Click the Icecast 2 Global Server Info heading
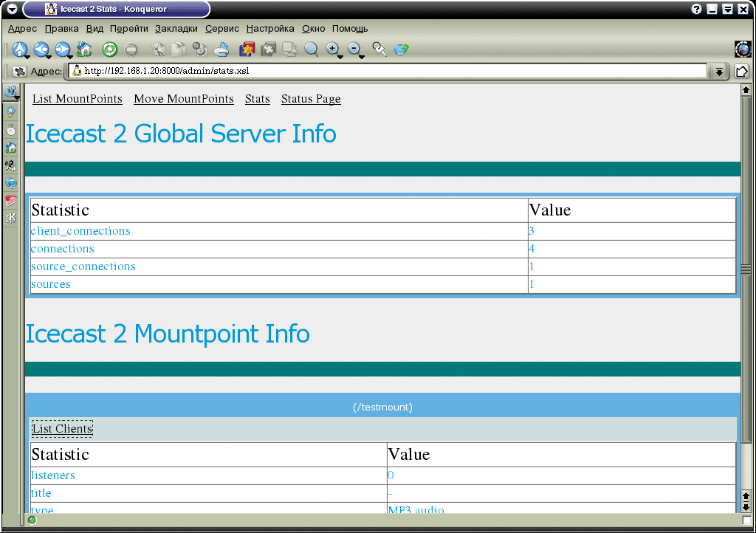This screenshot has width=756, height=533. pos(181,134)
